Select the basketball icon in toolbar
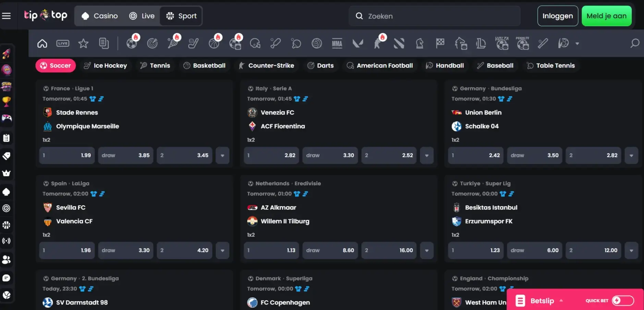Viewport: 644px width, 310px height. point(214,44)
